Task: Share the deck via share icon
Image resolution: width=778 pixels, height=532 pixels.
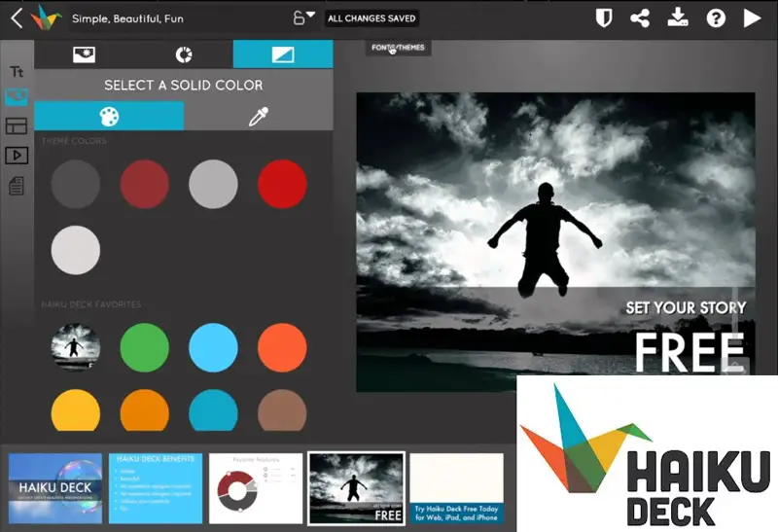Action: point(640,18)
